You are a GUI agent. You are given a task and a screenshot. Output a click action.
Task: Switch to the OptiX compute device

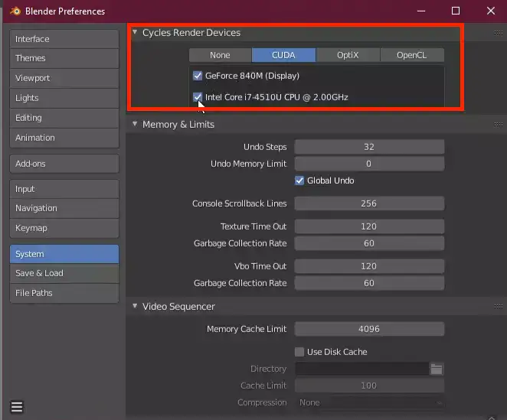[x=348, y=55]
